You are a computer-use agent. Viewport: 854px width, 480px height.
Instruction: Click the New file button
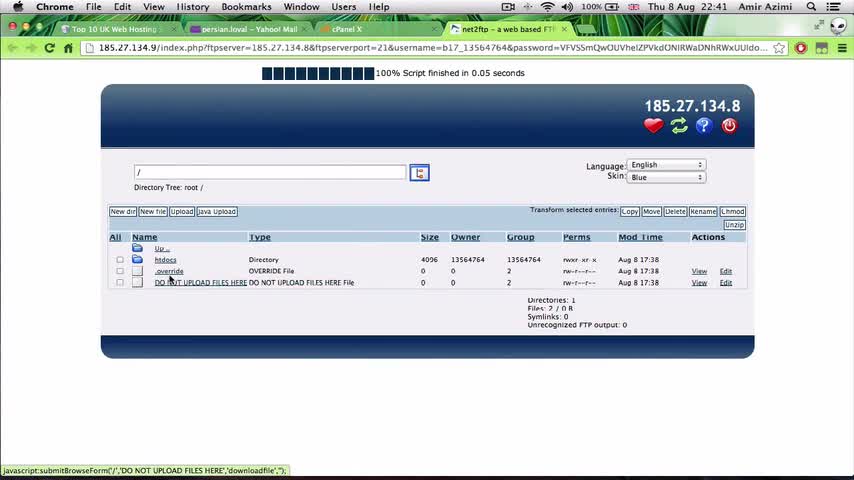[152, 211]
